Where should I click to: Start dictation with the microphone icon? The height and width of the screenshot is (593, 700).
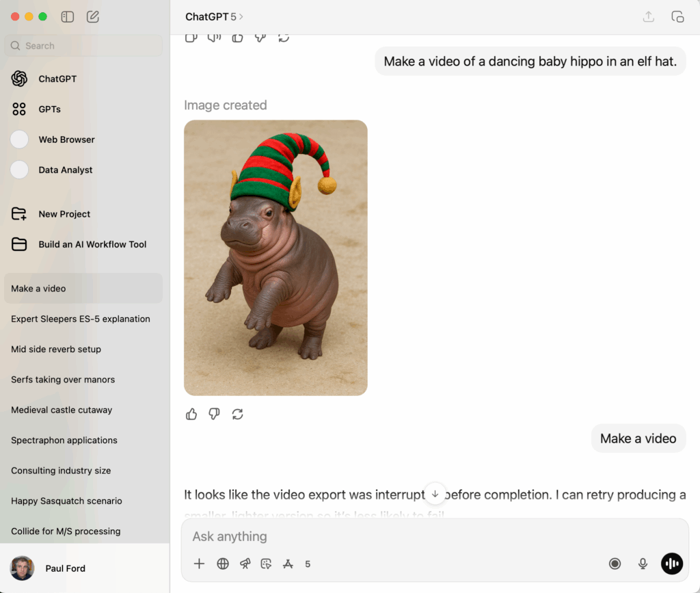tap(643, 564)
